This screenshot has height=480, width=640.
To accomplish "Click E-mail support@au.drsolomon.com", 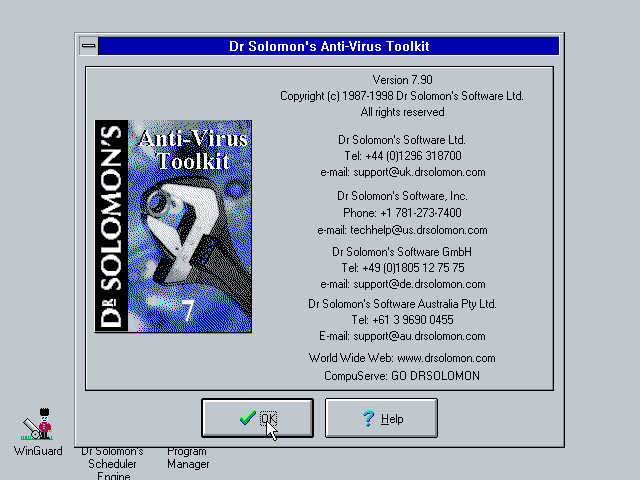I will [x=402, y=336].
